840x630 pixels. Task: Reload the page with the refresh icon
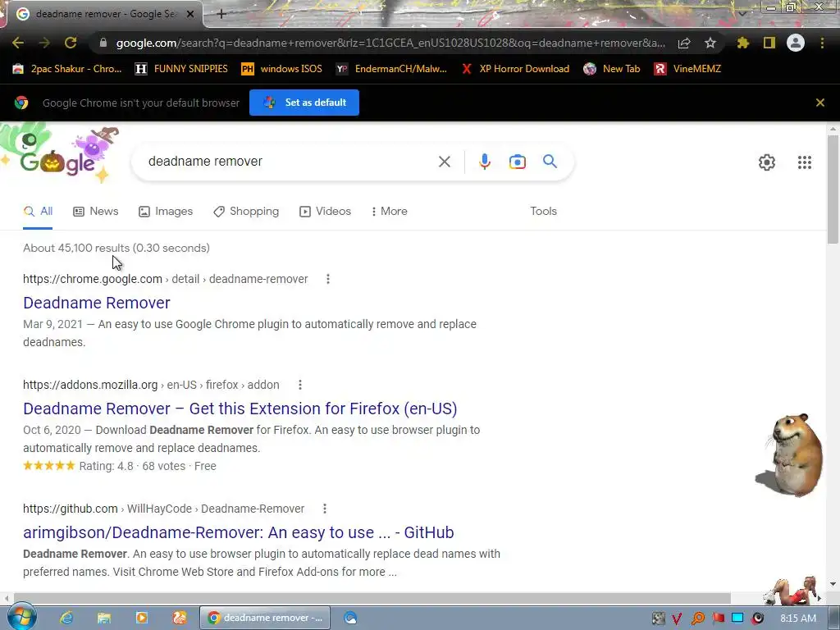click(x=71, y=43)
